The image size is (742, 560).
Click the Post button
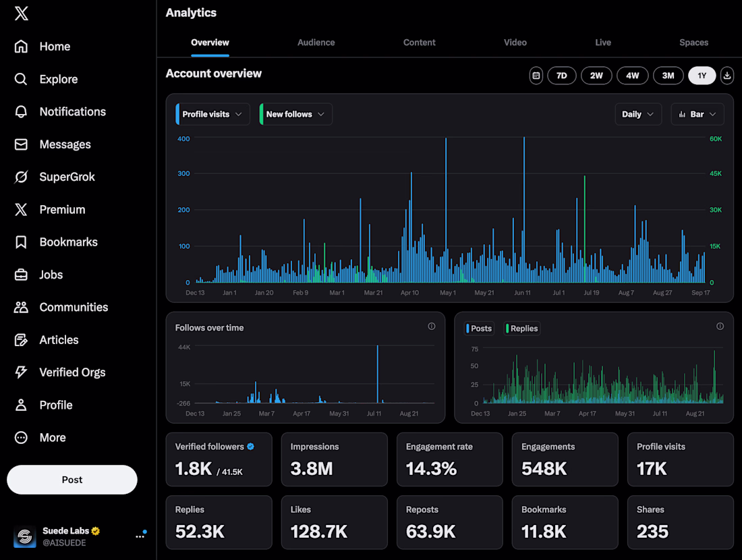pos(72,480)
